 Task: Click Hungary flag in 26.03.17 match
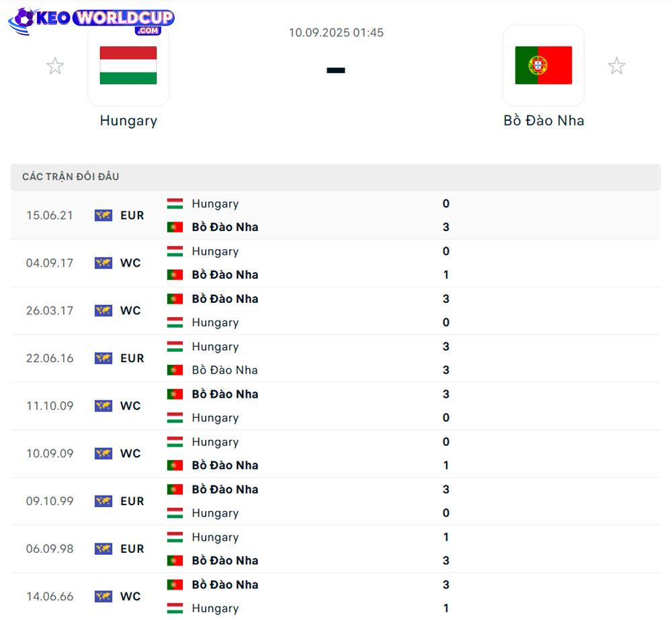(175, 322)
